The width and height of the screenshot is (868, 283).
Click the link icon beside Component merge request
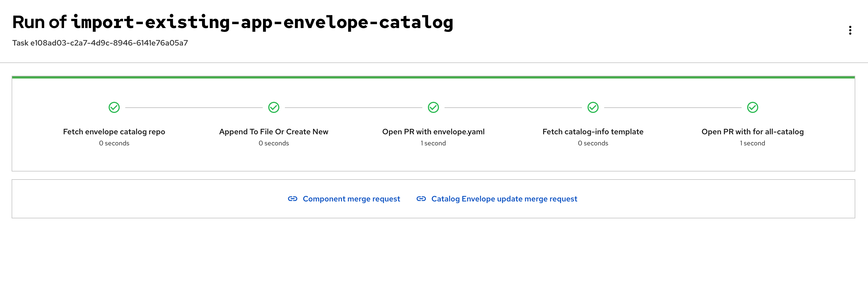click(x=292, y=199)
